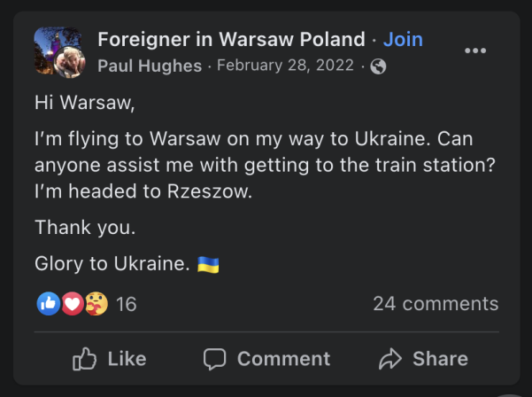Click the "Thank you." text line
This screenshot has width=532, height=397.
[85, 228]
